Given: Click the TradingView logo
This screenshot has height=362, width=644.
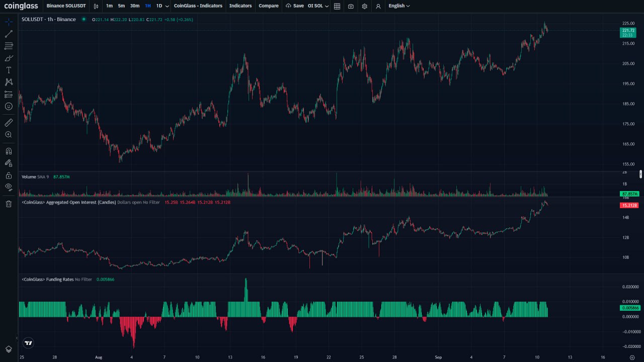Looking at the screenshot, I should [29, 343].
